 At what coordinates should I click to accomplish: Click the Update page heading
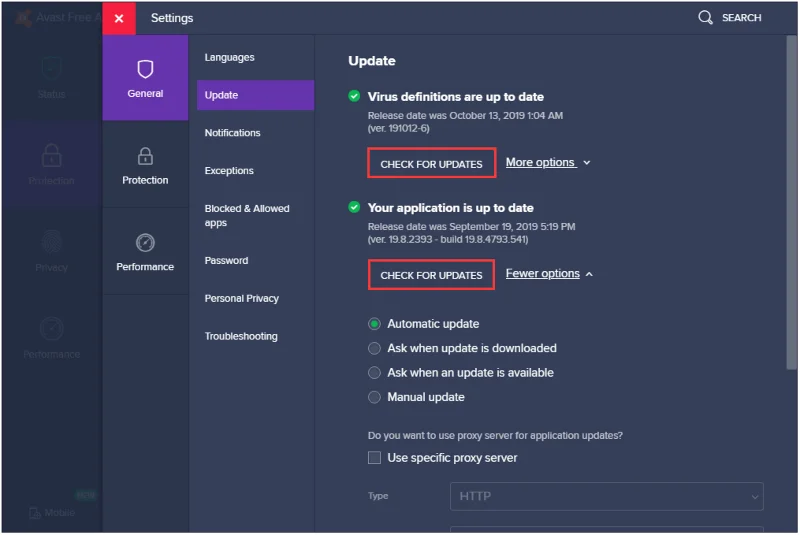372,61
